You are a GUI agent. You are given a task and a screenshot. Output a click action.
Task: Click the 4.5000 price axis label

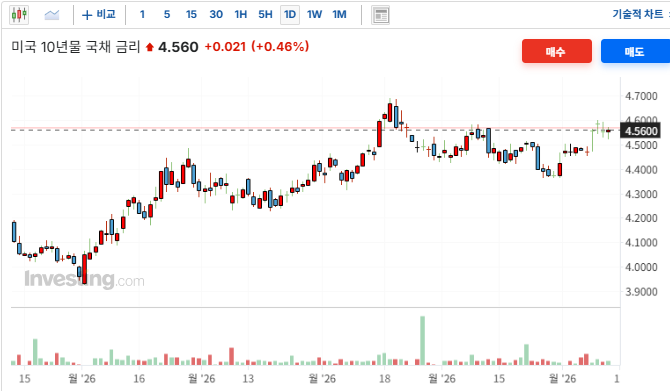641,145
